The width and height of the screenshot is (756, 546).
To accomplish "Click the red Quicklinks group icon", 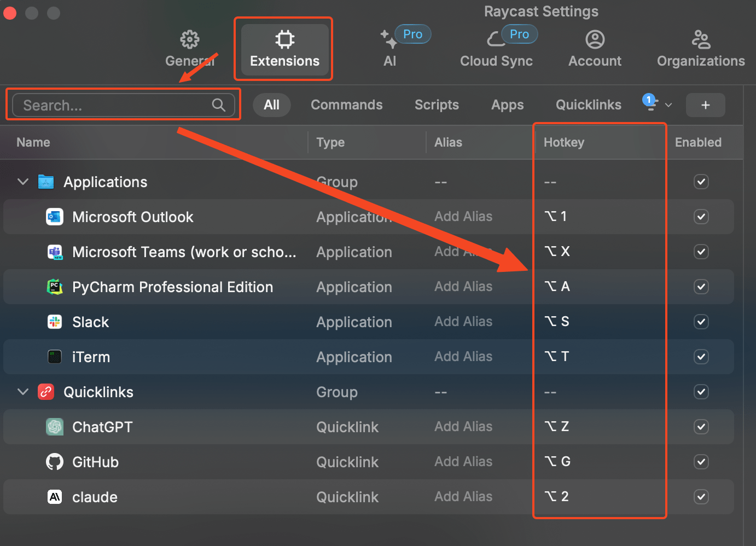I will 46,392.
